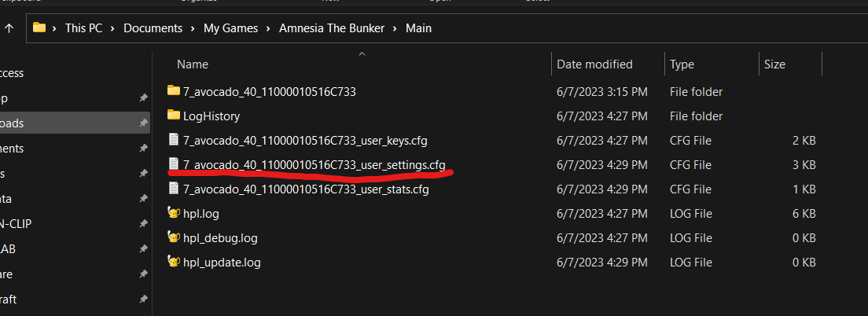Sort files by Size column
Screen dimensions: 868x316
coord(774,64)
